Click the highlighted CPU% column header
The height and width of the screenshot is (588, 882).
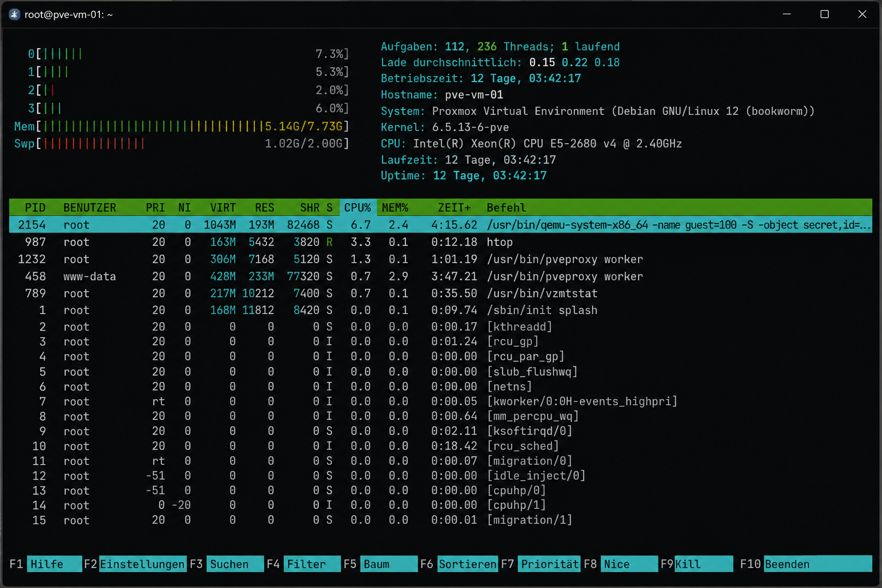358,207
